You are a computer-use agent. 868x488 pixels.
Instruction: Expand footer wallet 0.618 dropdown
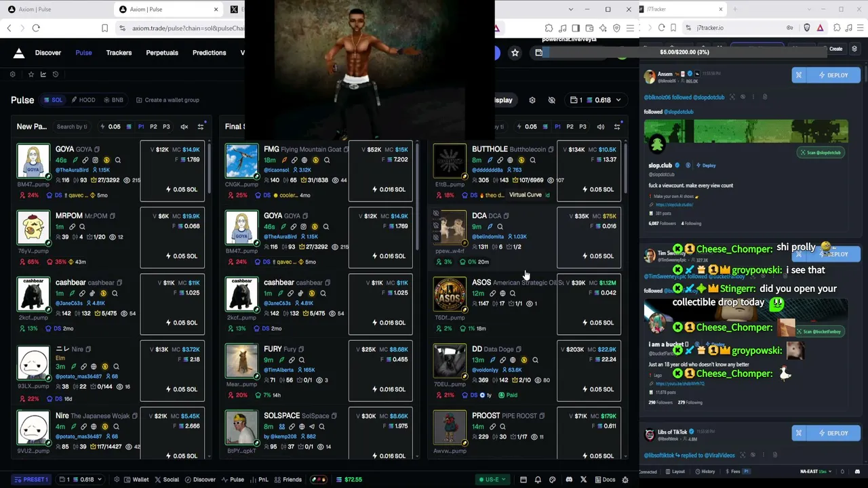point(79,480)
